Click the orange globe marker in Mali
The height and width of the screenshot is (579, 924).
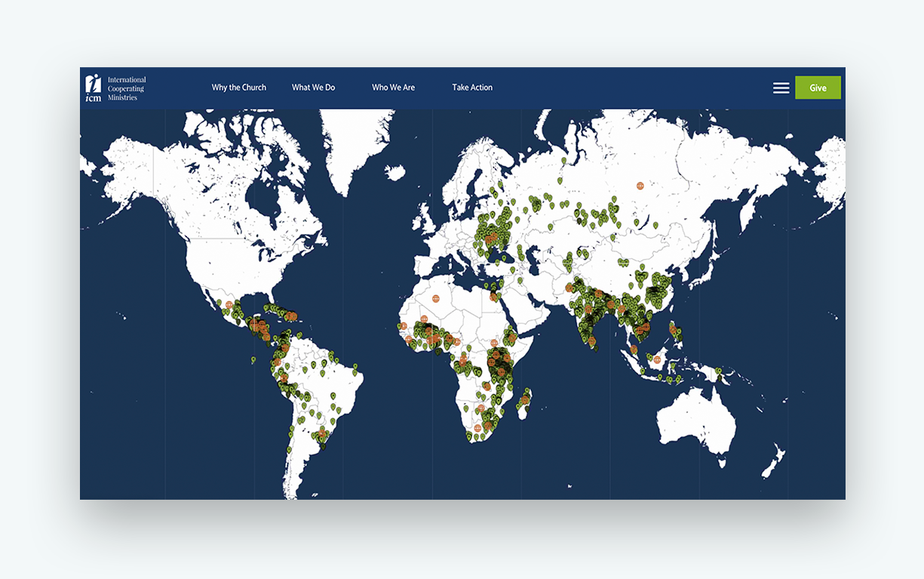[x=425, y=319]
